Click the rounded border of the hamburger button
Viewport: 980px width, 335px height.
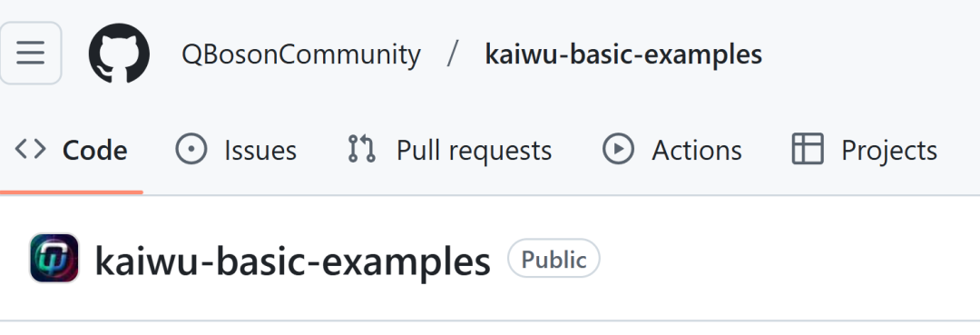(30, 23)
